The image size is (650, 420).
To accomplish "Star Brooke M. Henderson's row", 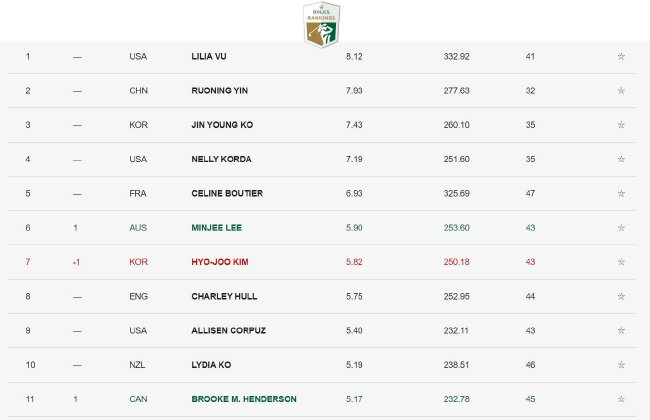I will pyautogui.click(x=621, y=399).
